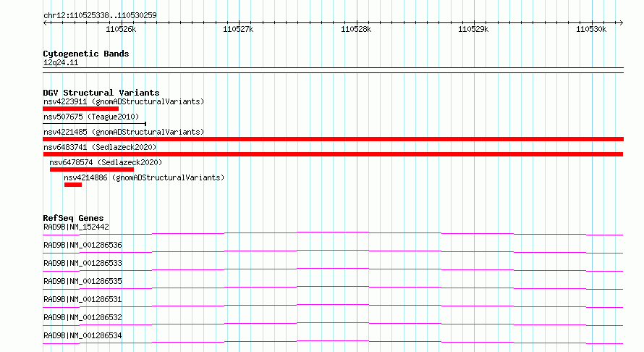This screenshot has height=352, width=644.
Task: Click the 110527k ruler tick label
Action: coord(238,29)
